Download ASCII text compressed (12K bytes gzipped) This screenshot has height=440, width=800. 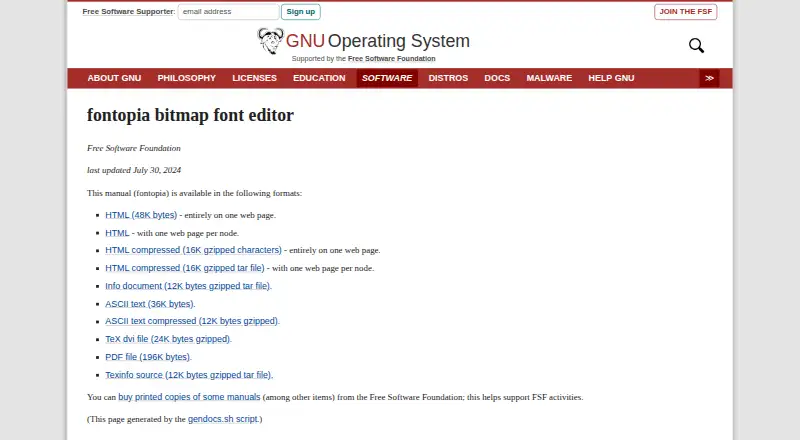tap(192, 321)
